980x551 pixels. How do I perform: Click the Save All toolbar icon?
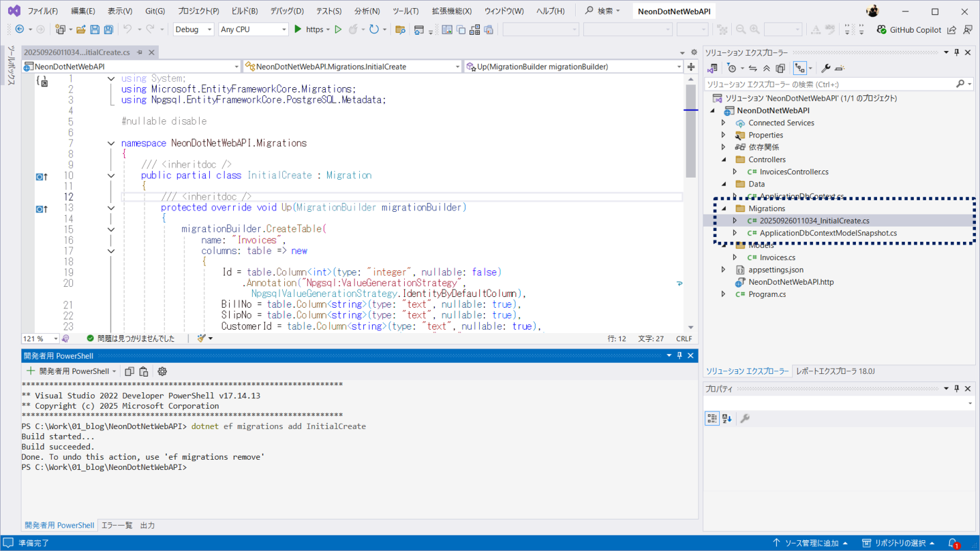point(108,30)
